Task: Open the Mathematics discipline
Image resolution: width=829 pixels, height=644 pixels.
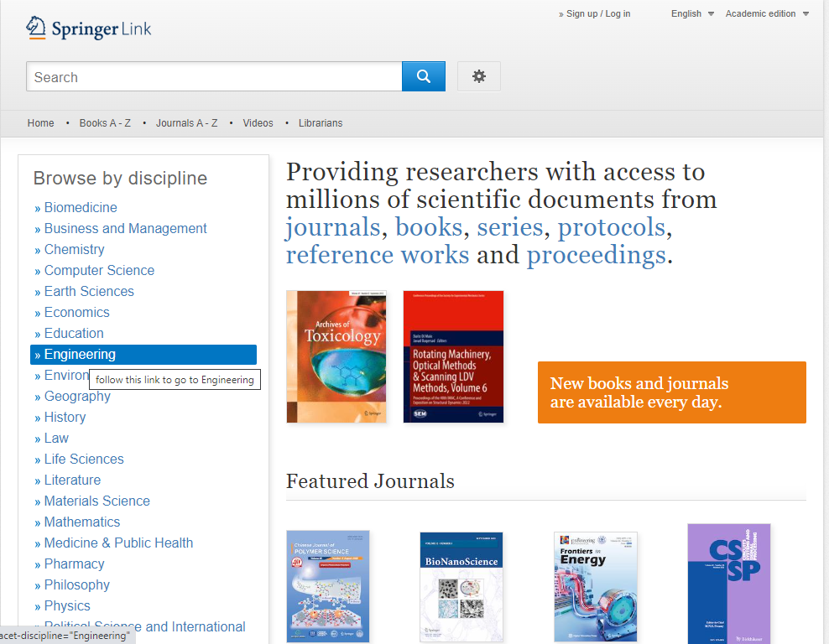Action: (82, 522)
